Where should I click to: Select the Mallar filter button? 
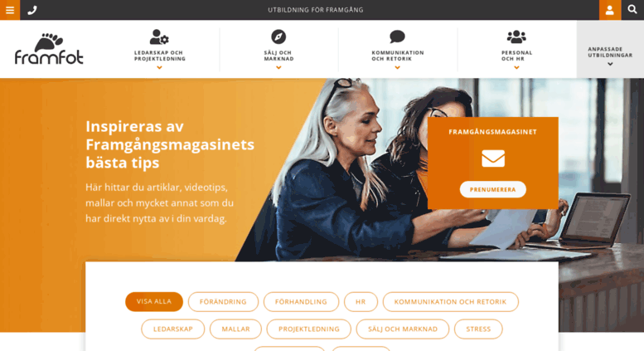[235, 329]
